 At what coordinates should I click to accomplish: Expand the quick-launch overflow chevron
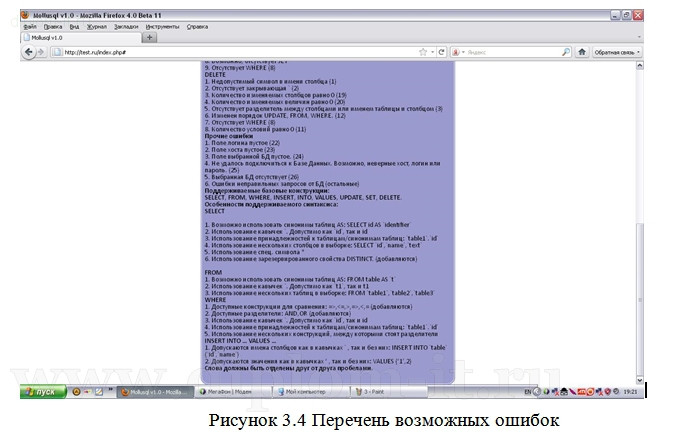pyautogui.click(x=110, y=390)
